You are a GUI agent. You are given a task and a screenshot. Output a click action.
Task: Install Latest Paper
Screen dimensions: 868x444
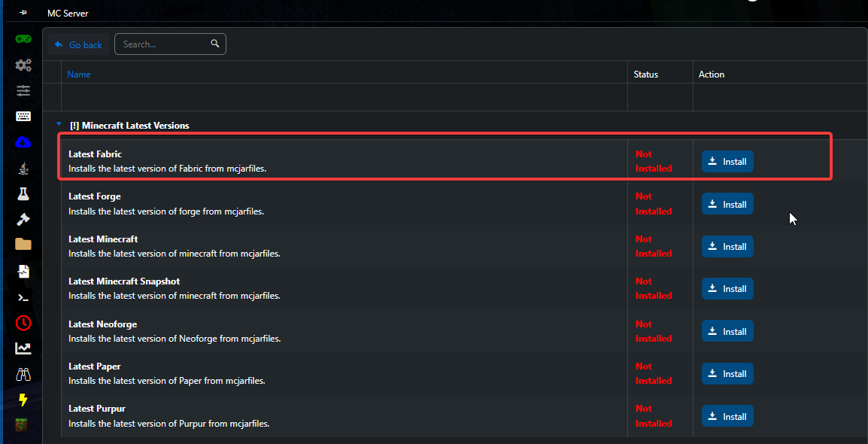[x=727, y=374]
